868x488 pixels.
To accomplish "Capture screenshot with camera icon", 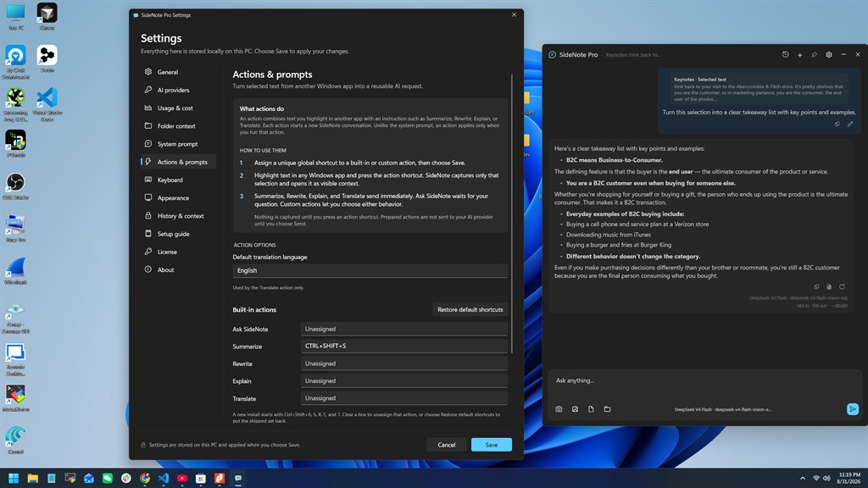I will [x=559, y=409].
